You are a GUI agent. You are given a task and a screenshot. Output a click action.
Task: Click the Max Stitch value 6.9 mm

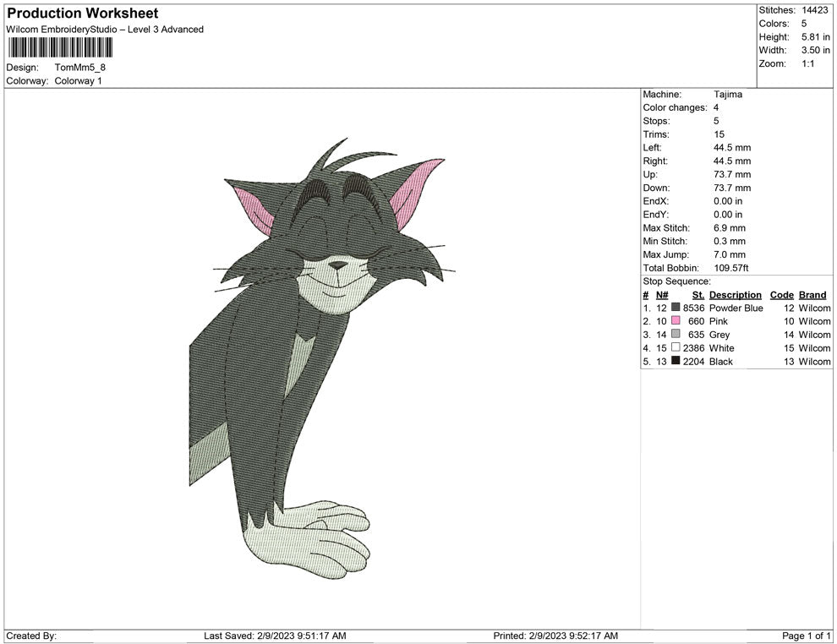tap(730, 228)
